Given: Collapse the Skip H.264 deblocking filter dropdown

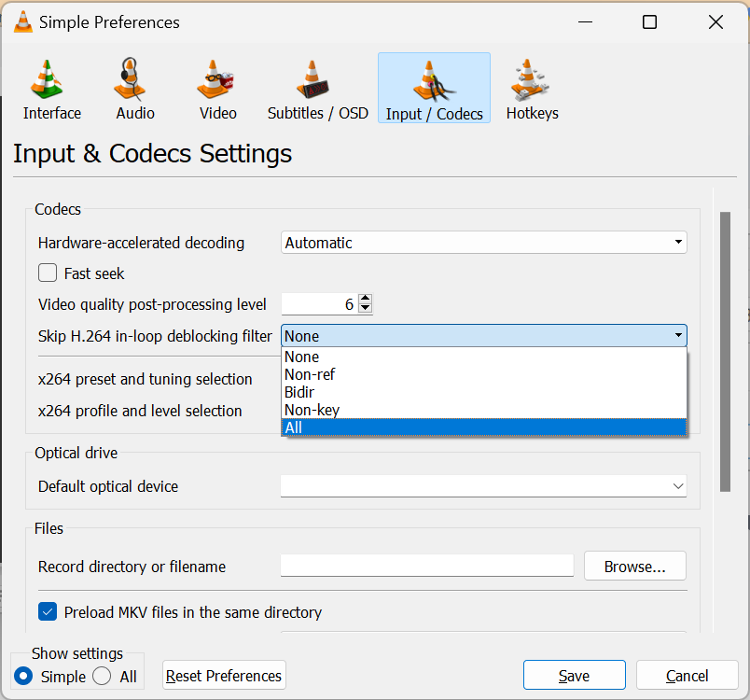Looking at the screenshot, I should (483, 336).
